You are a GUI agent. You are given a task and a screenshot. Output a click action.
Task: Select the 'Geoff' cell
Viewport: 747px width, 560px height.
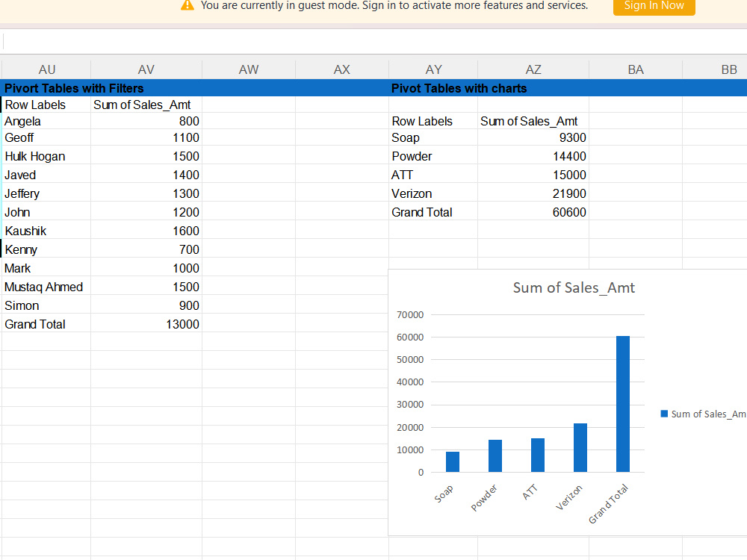[x=46, y=137]
